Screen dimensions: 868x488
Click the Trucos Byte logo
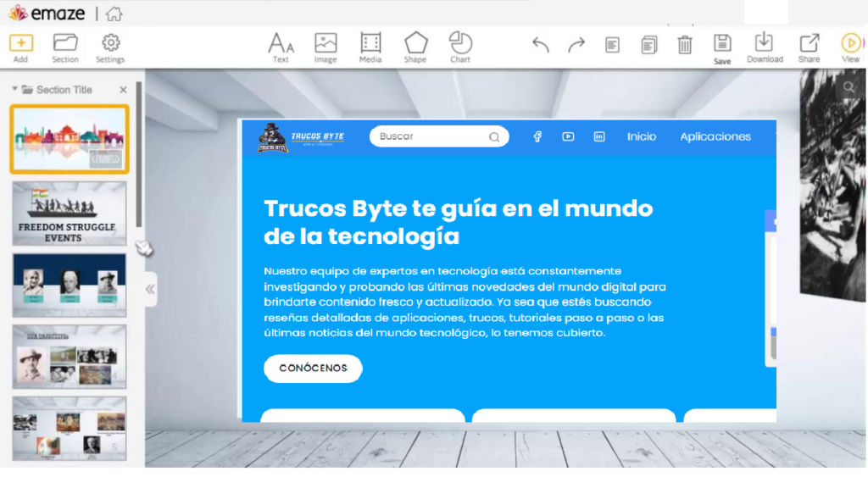301,137
